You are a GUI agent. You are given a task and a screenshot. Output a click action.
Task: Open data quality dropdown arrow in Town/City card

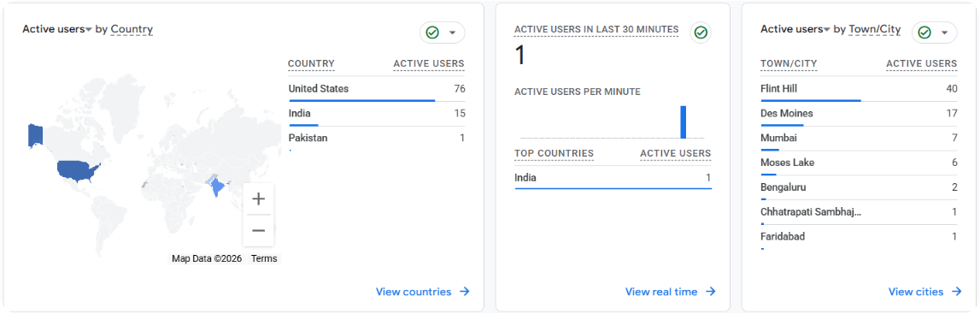pyautogui.click(x=944, y=33)
